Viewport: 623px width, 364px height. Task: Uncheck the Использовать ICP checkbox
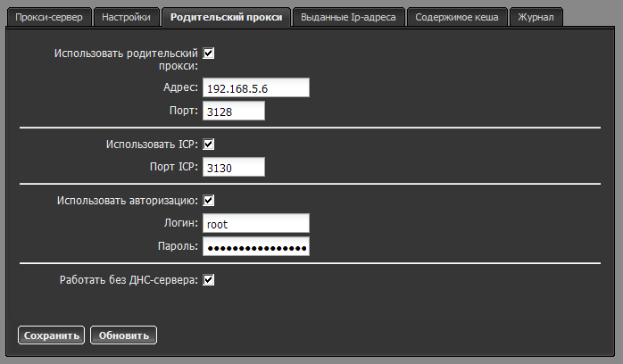[x=209, y=144]
